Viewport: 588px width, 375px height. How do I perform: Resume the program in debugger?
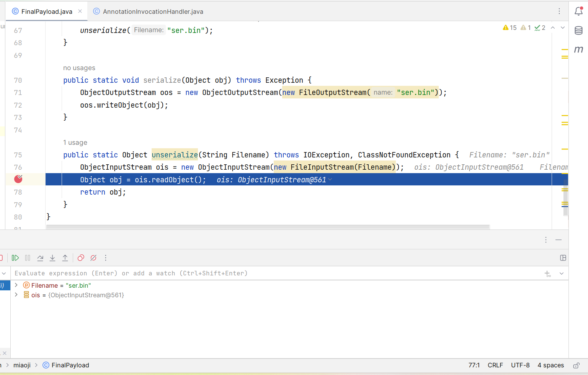click(x=15, y=258)
